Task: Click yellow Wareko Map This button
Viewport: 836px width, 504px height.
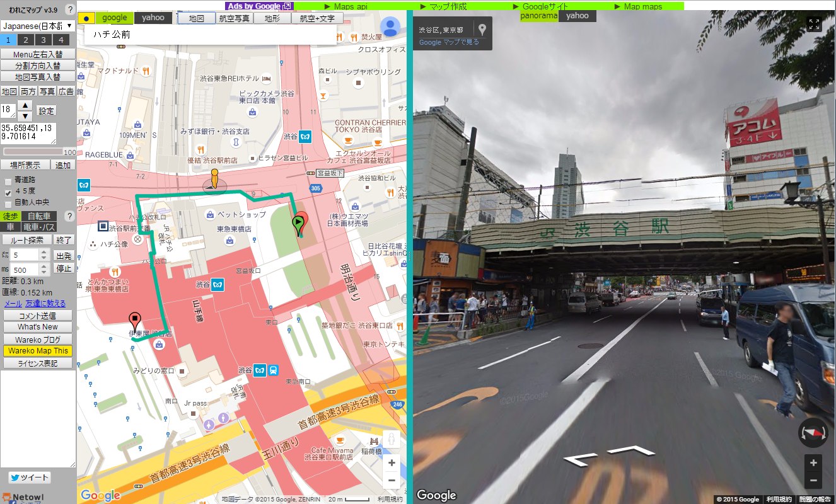Action: tap(38, 351)
